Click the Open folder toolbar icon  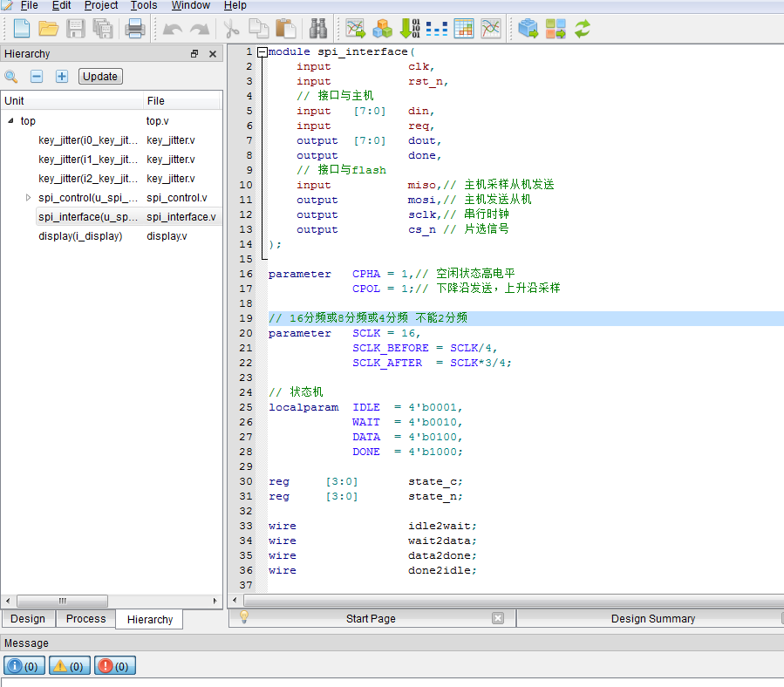(x=48, y=29)
